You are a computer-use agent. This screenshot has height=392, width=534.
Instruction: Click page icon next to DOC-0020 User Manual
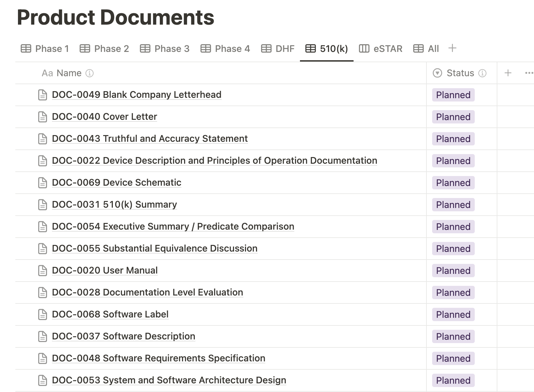pos(43,271)
